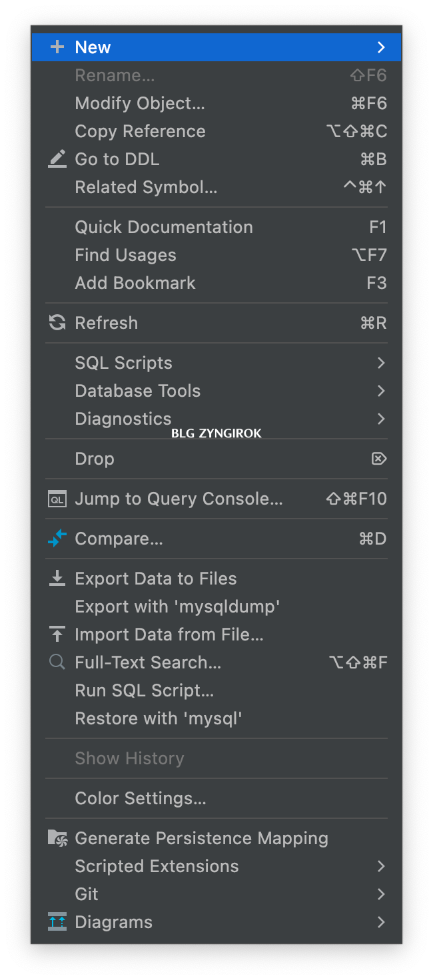Viewport: 433px width, 980px height.
Task: Click the Generate Persistence Mapping folder icon
Action: click(x=57, y=838)
